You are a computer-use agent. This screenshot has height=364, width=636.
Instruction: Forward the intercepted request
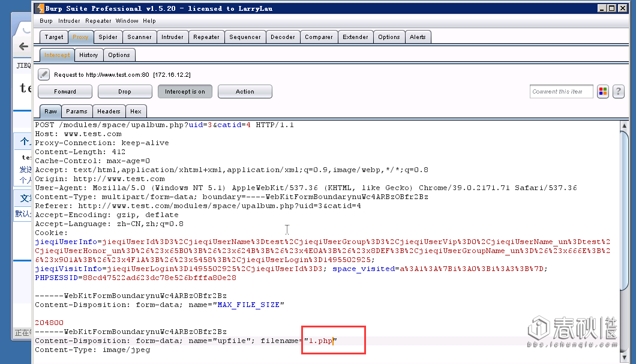65,92
